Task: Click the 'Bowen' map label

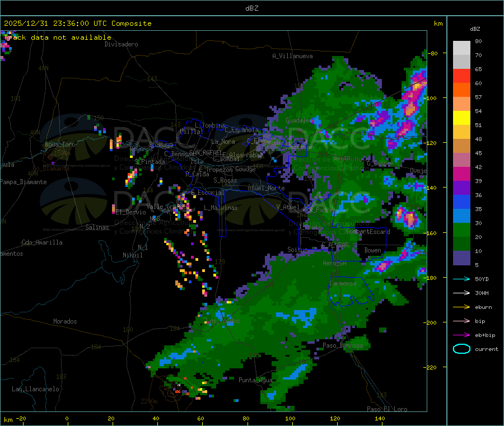Action: click(x=372, y=250)
